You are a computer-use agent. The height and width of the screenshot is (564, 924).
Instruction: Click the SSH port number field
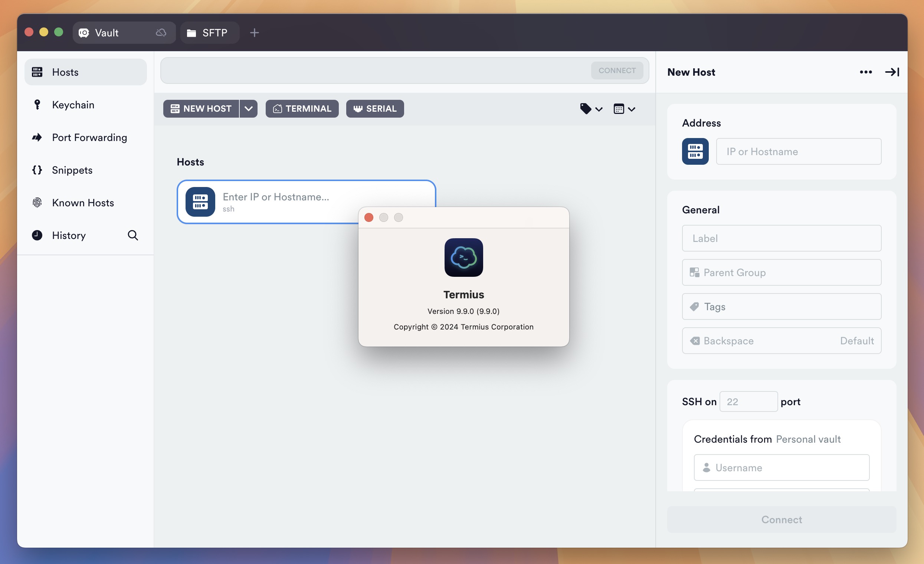(748, 400)
